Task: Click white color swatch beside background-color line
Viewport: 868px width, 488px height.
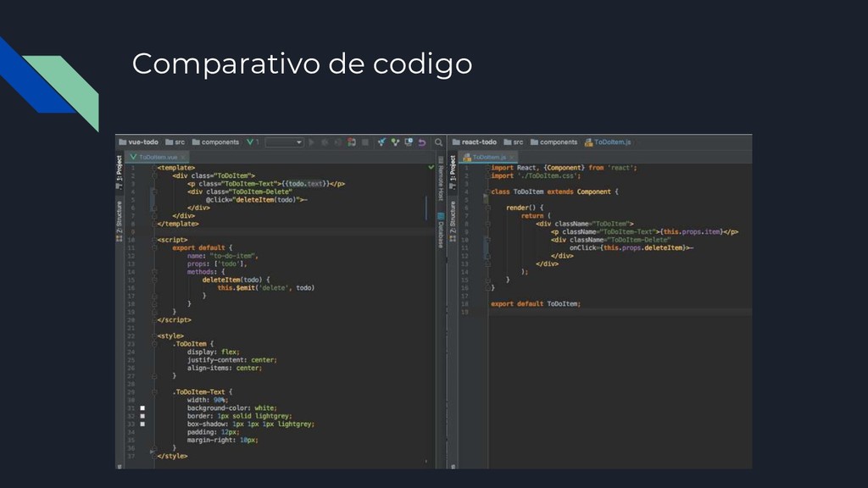Action: [142, 408]
